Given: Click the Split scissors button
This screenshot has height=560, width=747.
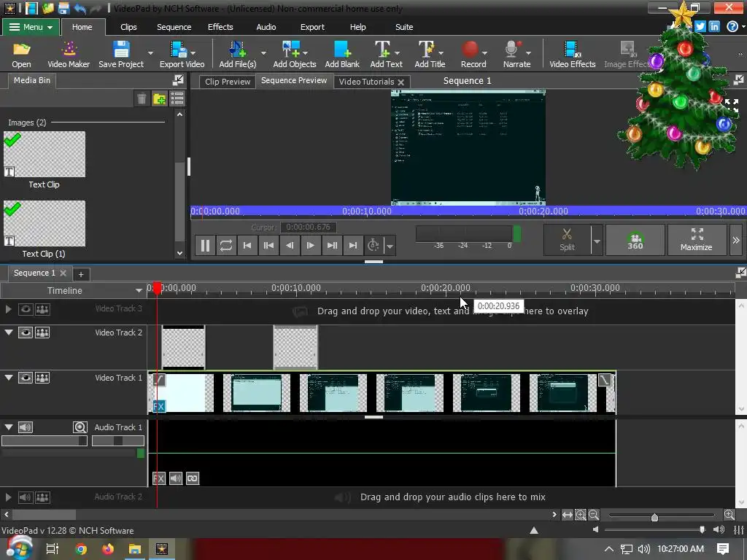Looking at the screenshot, I should tap(567, 239).
